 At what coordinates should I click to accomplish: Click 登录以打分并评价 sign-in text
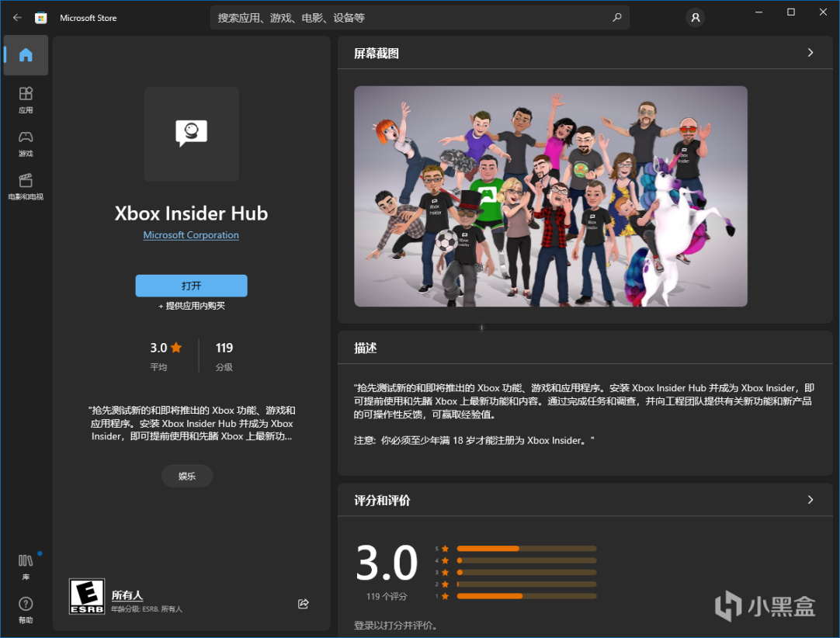point(395,625)
